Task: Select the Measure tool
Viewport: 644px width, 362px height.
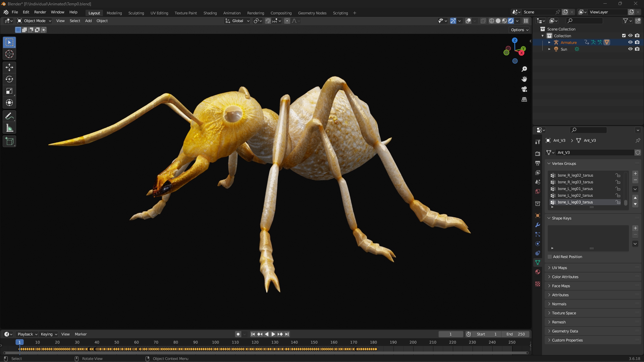Action: (9, 128)
